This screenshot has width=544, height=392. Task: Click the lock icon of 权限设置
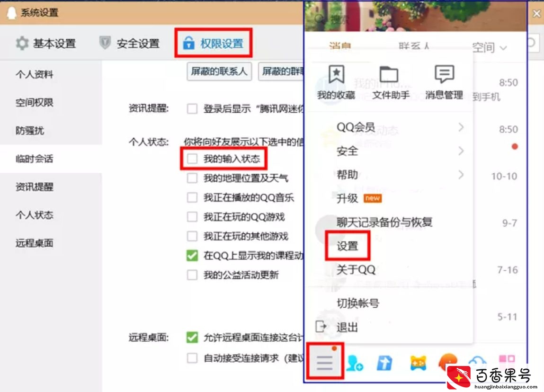[189, 43]
